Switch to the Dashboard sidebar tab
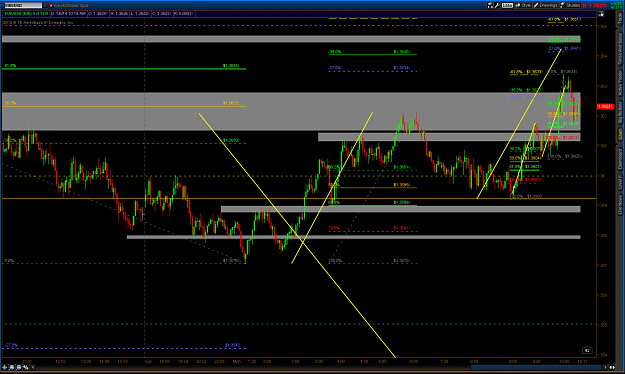The image size is (625, 374). point(620,159)
